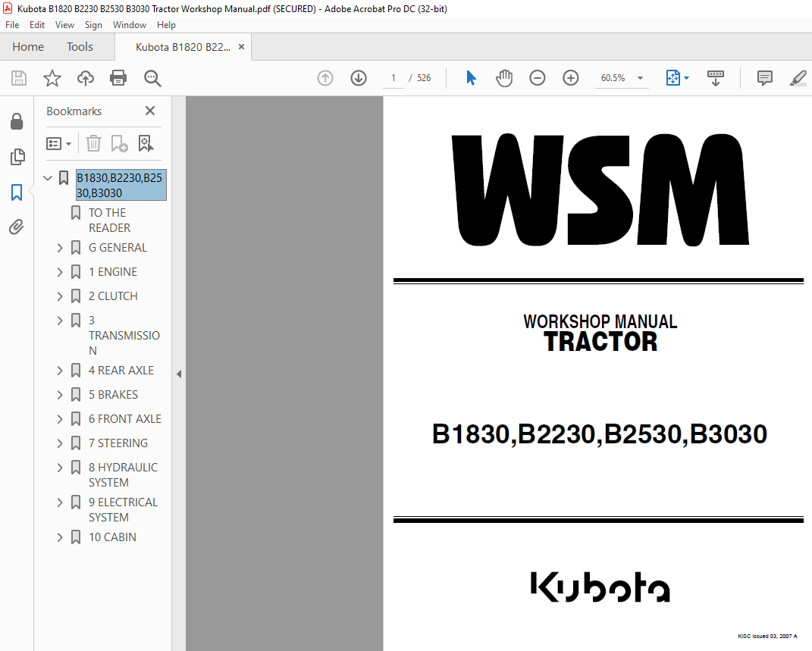The height and width of the screenshot is (651, 812).
Task: Select the 7 STEERING bookmark text
Action: coord(118,443)
